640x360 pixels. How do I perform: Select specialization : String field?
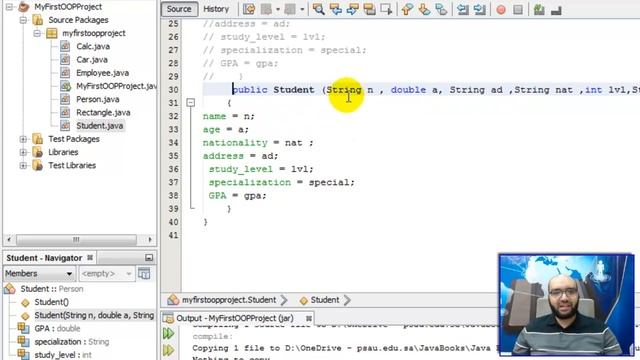(x=71, y=342)
